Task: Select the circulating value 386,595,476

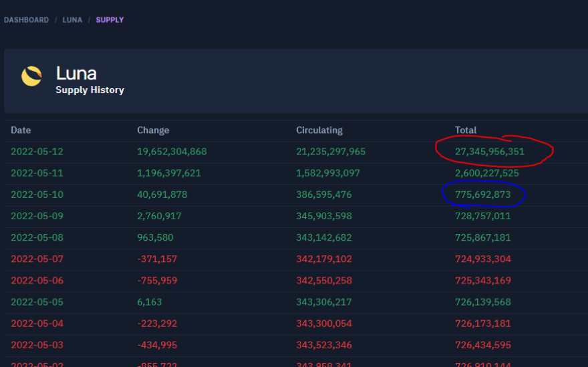Action: pos(324,195)
